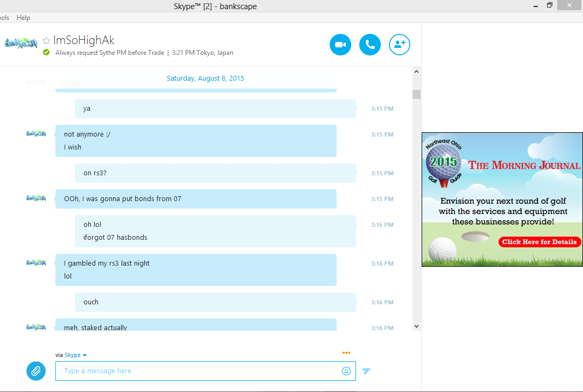Select the message "oh lol"
583x392 pixels.
[x=92, y=225]
